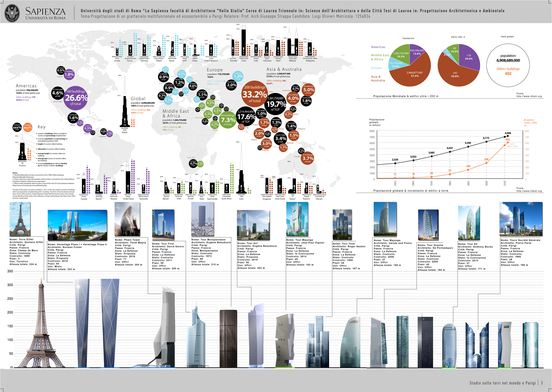
Task: Click the Hermitage Plaza panoramic photo
Action: (77, 225)
